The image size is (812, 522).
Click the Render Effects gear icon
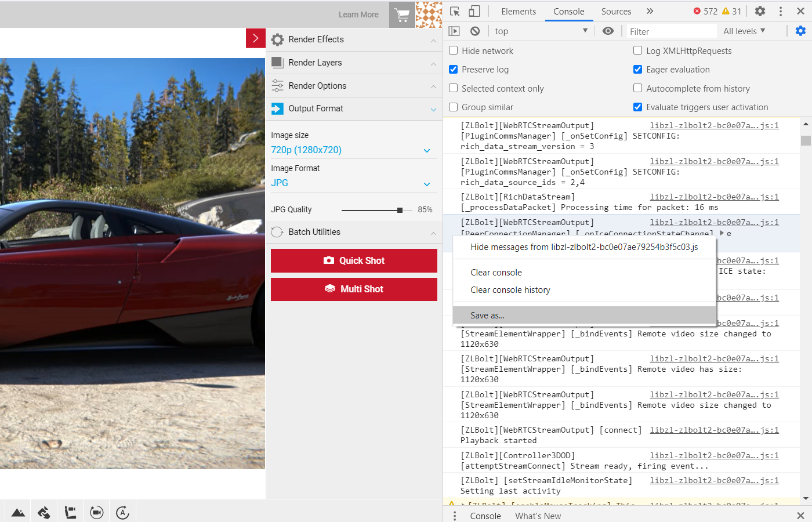tap(278, 39)
